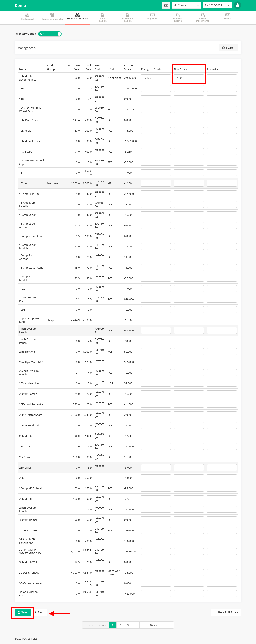Open Expense Income documents icon
Image resolution: width=256 pixels, height=644 pixels.
click(177, 15)
